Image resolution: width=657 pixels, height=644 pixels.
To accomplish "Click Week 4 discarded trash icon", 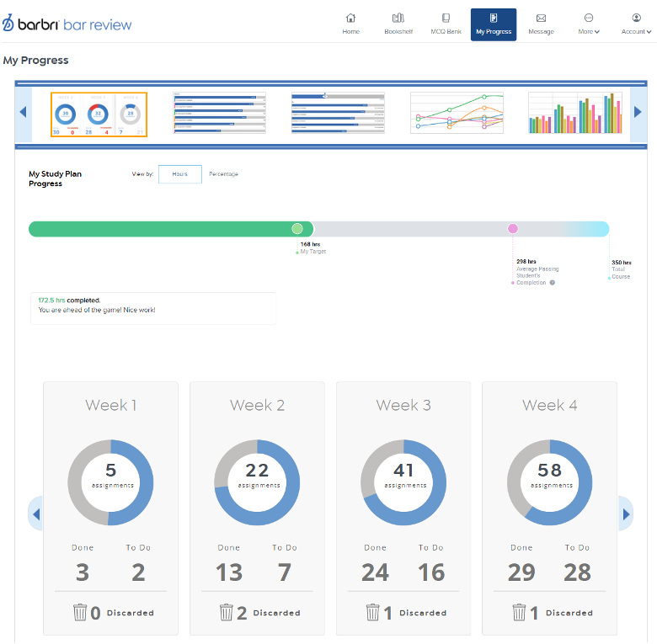I will click(519, 612).
